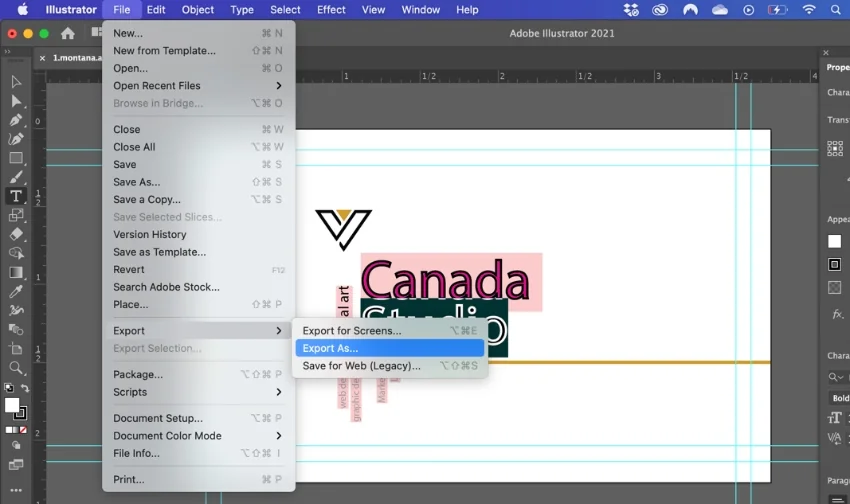Select the Curvature tool
850x504 pixels.
point(16,139)
